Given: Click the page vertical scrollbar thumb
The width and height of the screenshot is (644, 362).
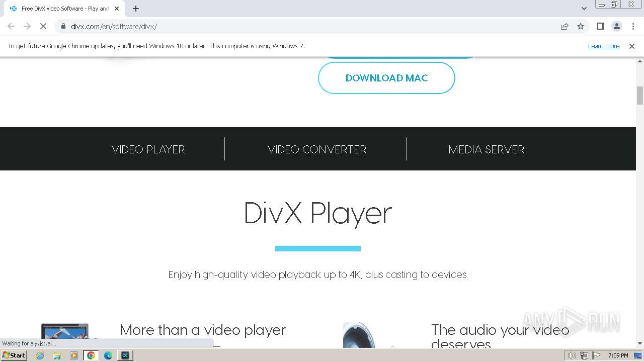Looking at the screenshot, I should coord(640,96).
